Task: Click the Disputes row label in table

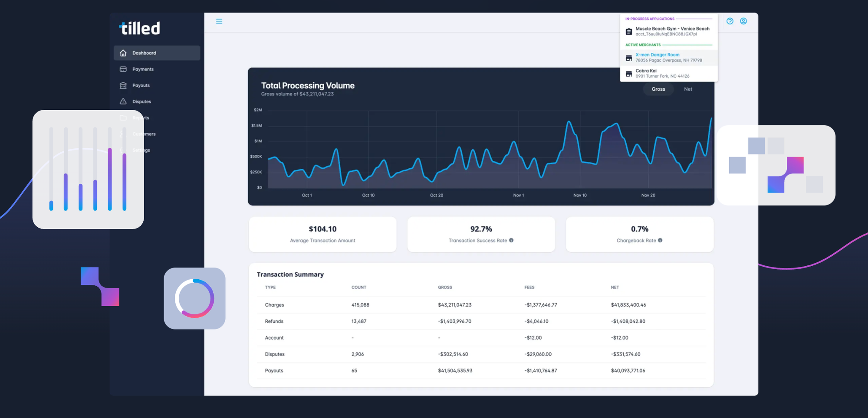Action: [x=275, y=354]
